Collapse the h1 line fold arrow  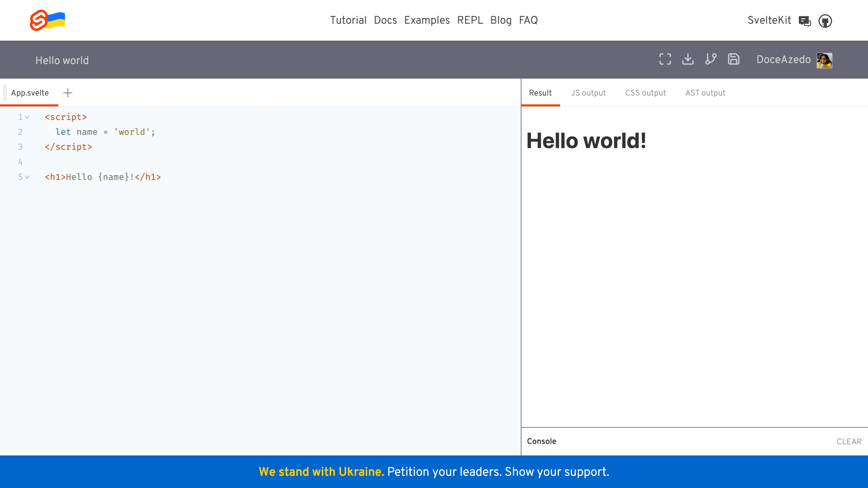pyautogui.click(x=27, y=177)
